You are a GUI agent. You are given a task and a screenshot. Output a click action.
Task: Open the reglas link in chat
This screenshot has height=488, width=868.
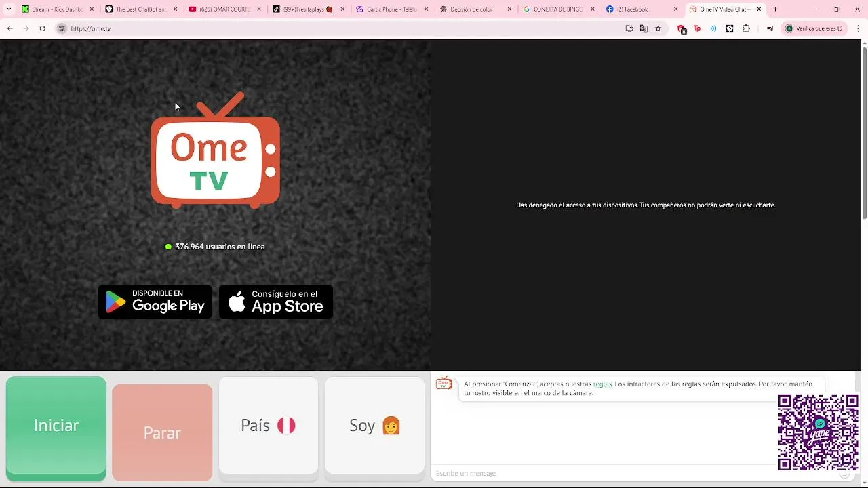602,384
